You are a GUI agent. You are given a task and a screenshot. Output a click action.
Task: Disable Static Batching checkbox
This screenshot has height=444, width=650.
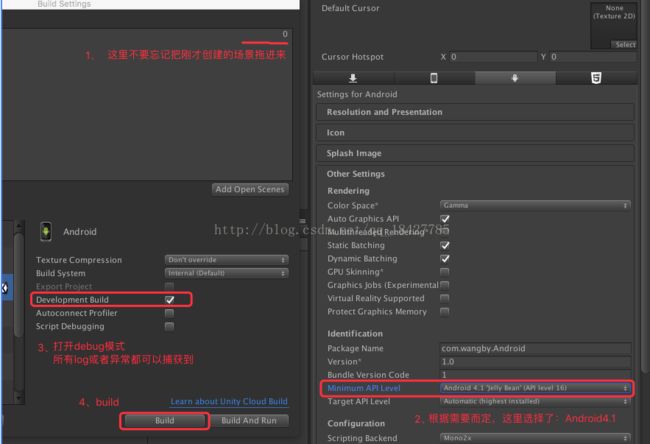click(445, 245)
